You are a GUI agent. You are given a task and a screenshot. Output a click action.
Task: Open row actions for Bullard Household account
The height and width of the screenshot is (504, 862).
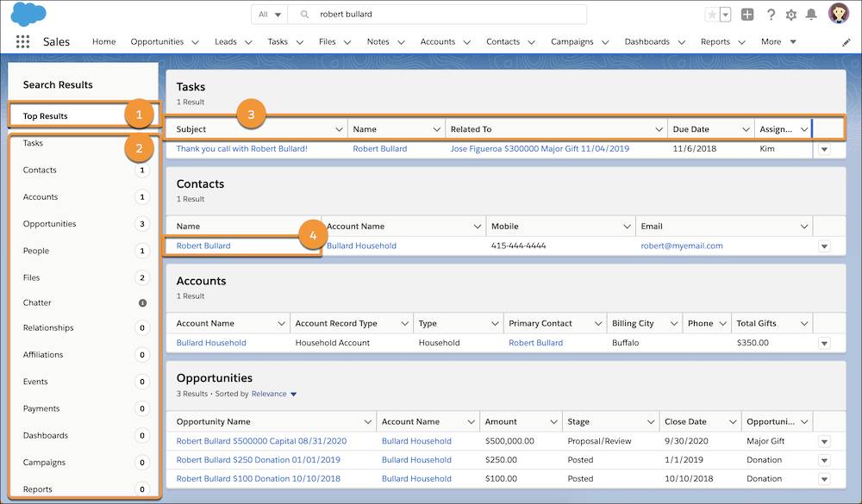click(824, 343)
